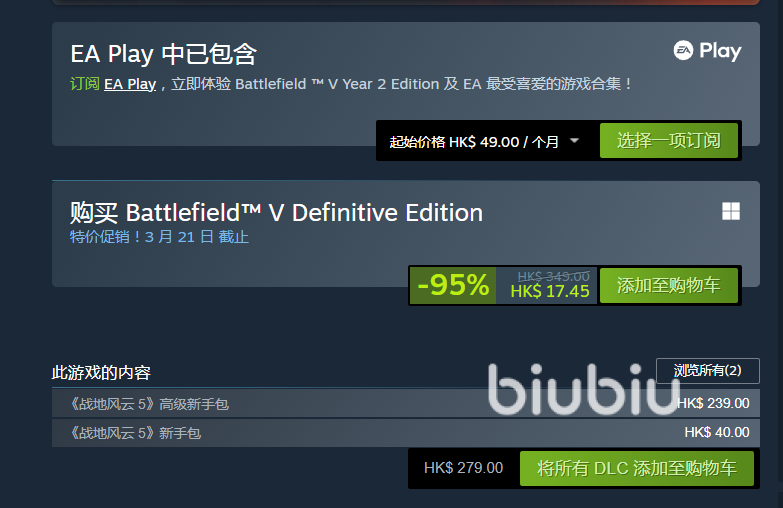Click the HK$ 279.00 total DLC price
The image size is (783, 508).
tap(463, 468)
